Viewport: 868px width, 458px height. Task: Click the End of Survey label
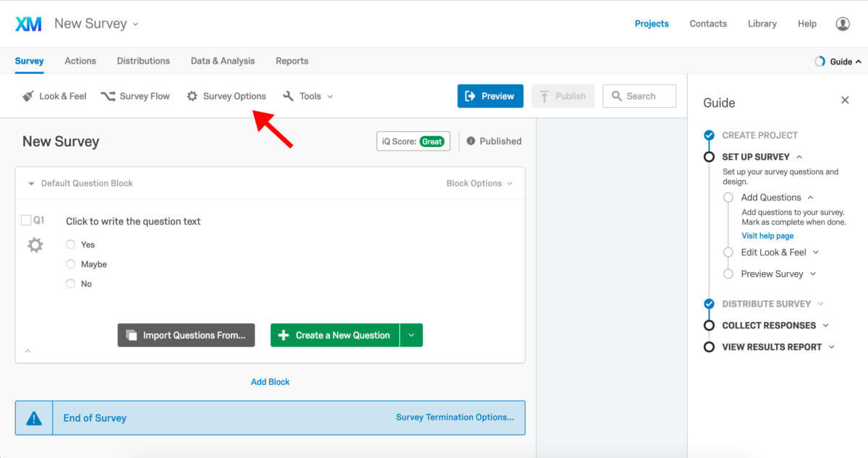[95, 418]
